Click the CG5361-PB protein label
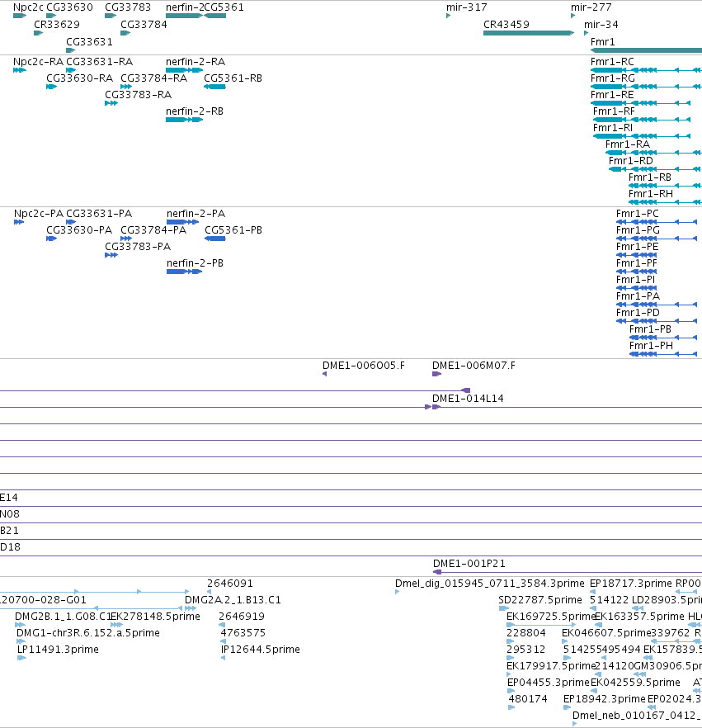The width and height of the screenshot is (702, 728). [233, 230]
